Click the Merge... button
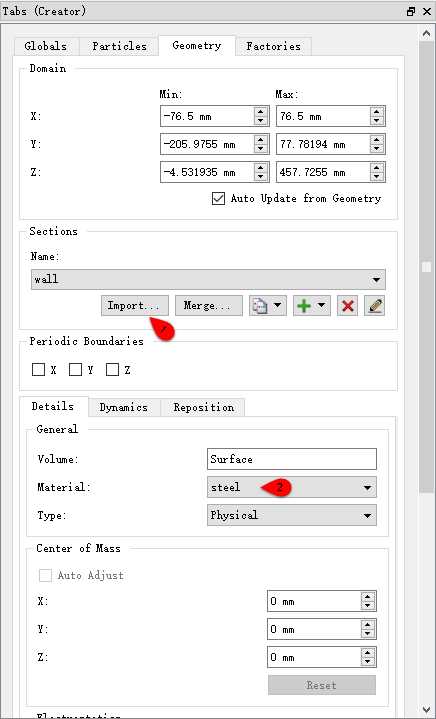Image resolution: width=436 pixels, height=719 pixels. [x=209, y=306]
